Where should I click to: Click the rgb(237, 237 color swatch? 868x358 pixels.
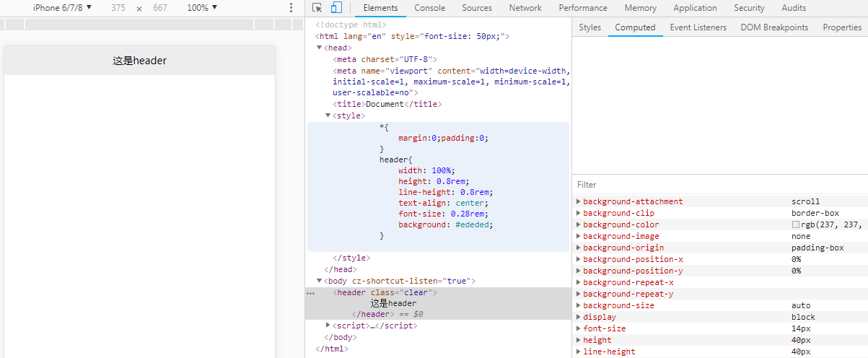point(796,224)
